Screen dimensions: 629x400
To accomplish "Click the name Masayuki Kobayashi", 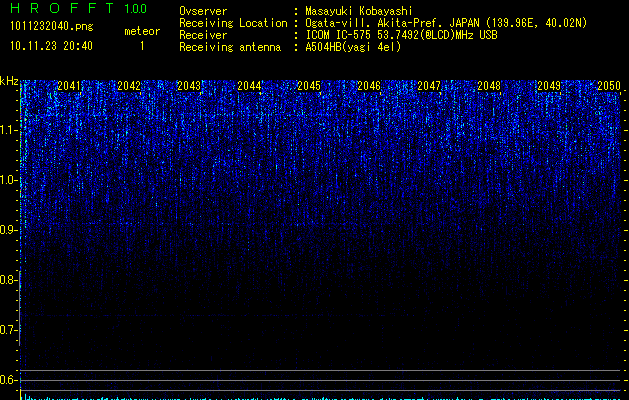I will [x=359, y=11].
